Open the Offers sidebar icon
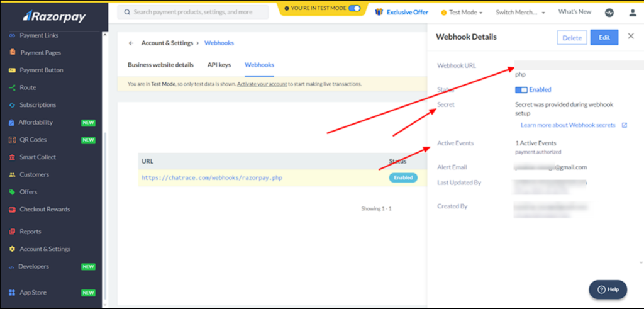 pos(13,192)
